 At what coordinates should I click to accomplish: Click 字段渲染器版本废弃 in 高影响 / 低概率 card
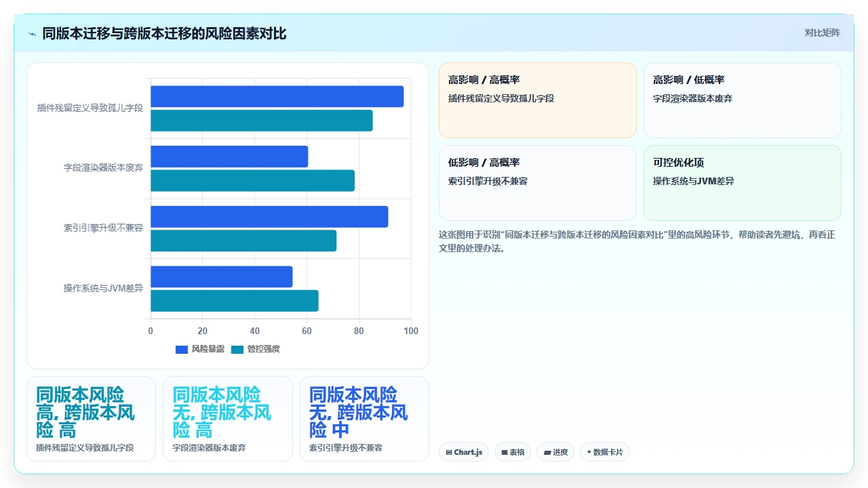click(693, 98)
